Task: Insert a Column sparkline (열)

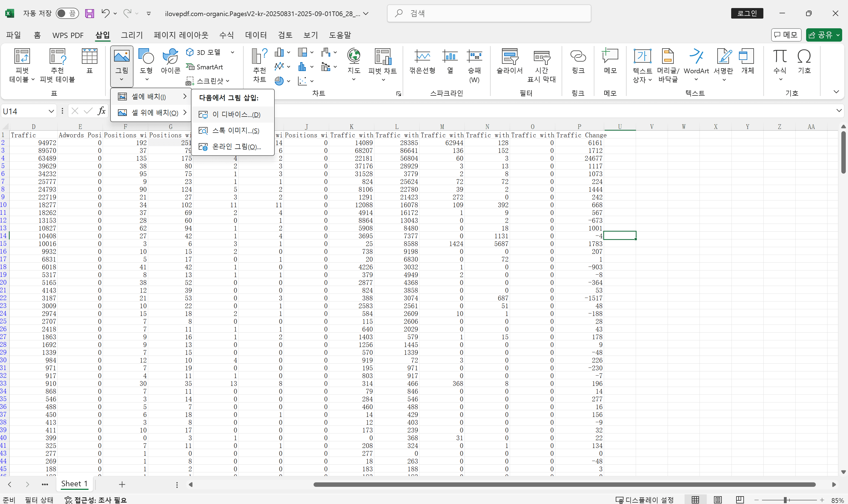Action: [450, 61]
